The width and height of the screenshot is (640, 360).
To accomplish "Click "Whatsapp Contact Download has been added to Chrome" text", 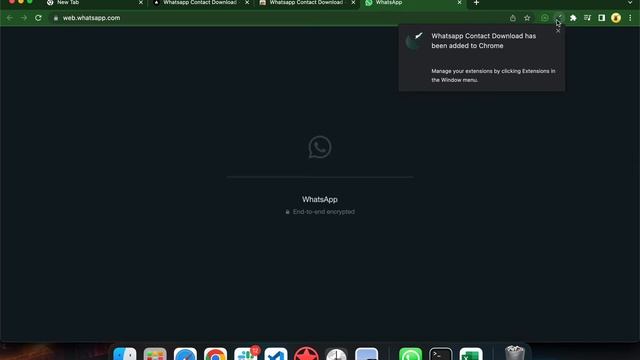I will [484, 41].
